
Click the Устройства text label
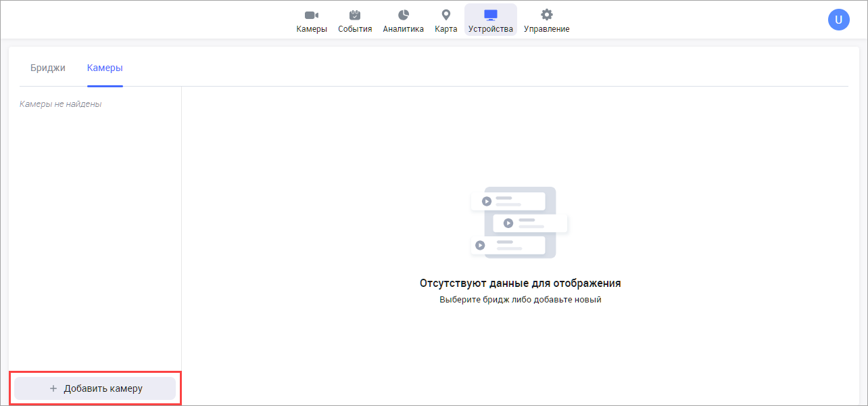point(490,29)
